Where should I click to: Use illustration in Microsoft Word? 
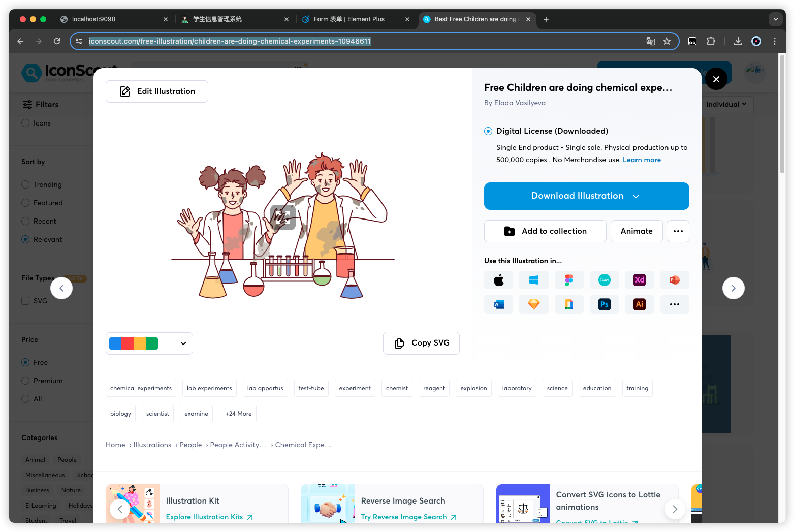click(498, 304)
